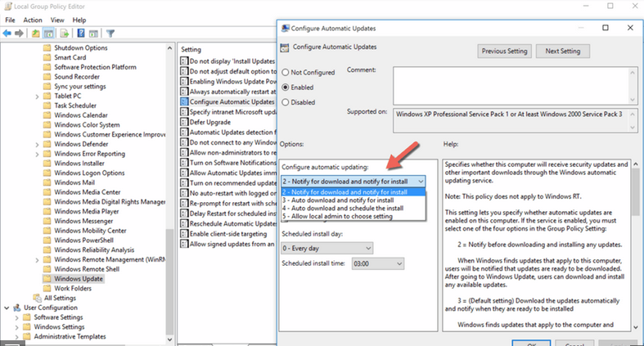Click the Previous Setting button
644x346 pixels.
click(504, 52)
